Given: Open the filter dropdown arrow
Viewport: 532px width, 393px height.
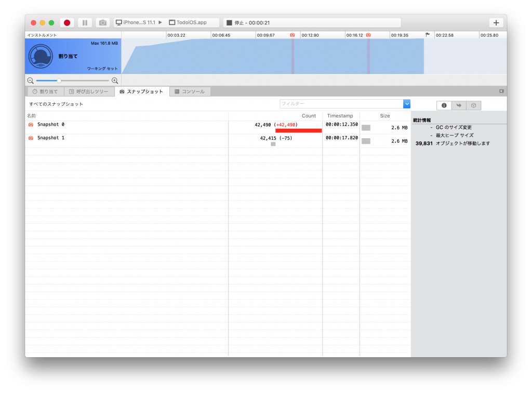Looking at the screenshot, I should [407, 104].
